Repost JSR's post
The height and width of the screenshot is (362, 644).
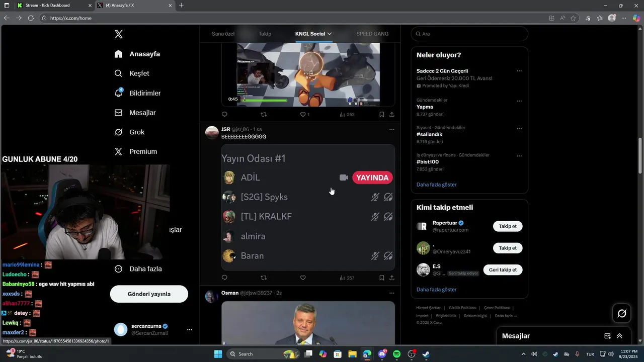point(264,278)
